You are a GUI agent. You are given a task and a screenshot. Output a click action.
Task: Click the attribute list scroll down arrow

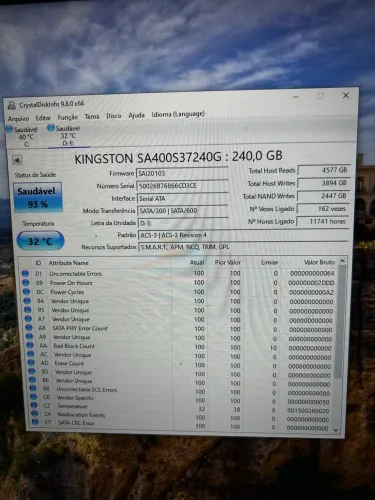click(335, 430)
